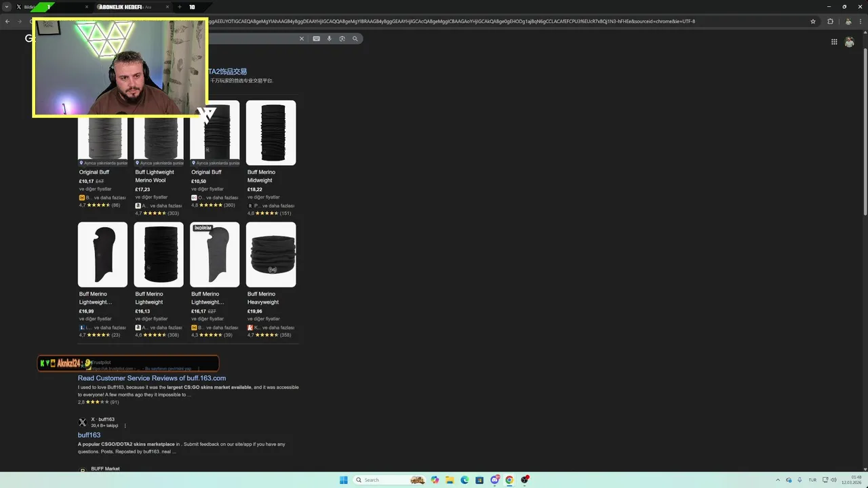This screenshot has width=868, height=488.
Task: Open the Buff Lightweight Merino Wool listing
Action: pos(155,176)
